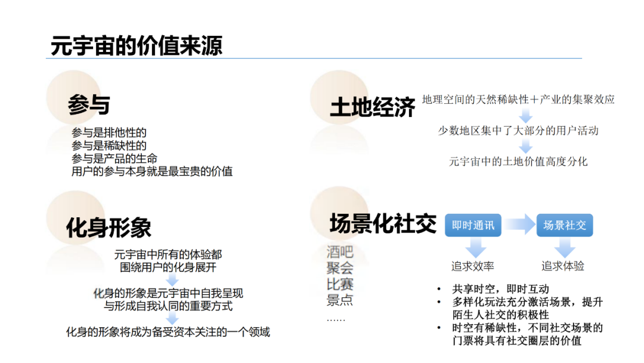Toggle selection of the 即时通讯 blue box
Viewport: 644px width, 363px height.
tap(473, 225)
